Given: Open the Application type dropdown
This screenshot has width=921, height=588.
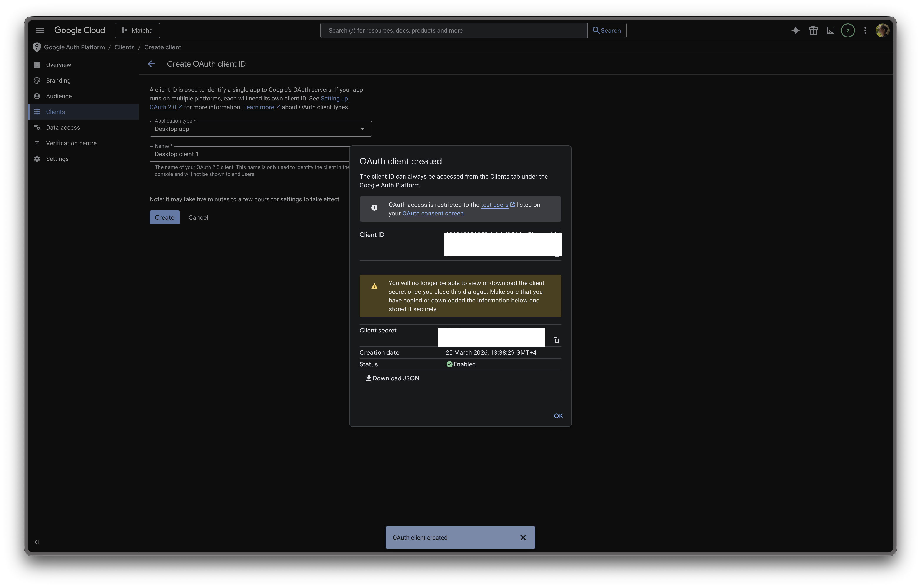Looking at the screenshot, I should click(x=362, y=129).
